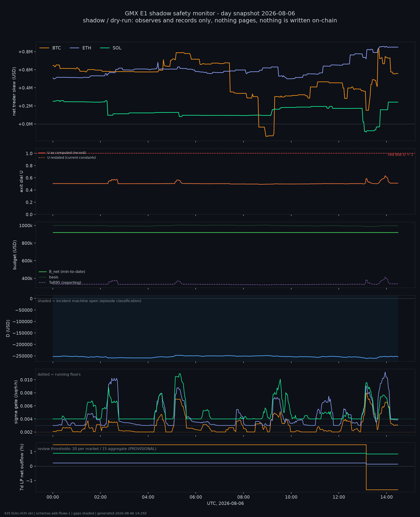Click the 400k budget axis value
This screenshot has height=517, width=420.
(27, 278)
